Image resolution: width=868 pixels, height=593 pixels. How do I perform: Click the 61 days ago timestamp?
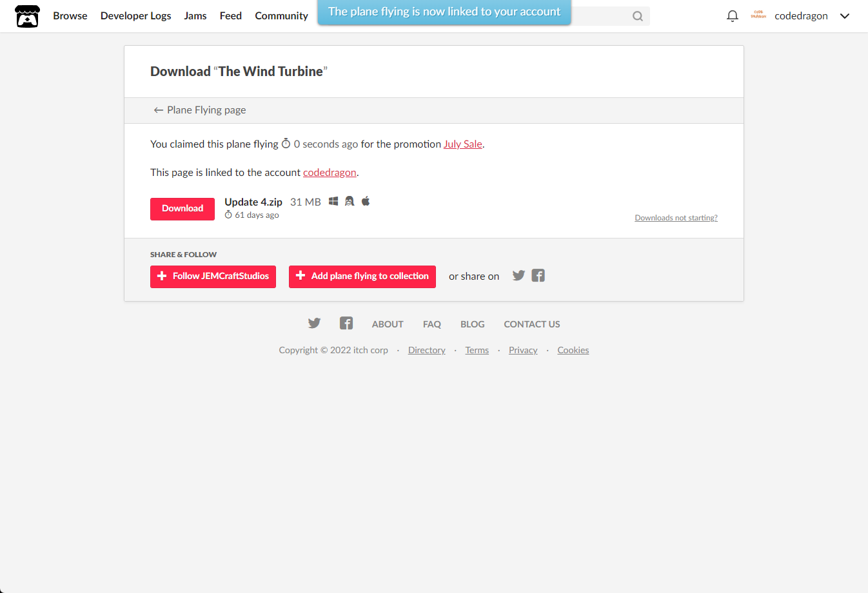(257, 215)
